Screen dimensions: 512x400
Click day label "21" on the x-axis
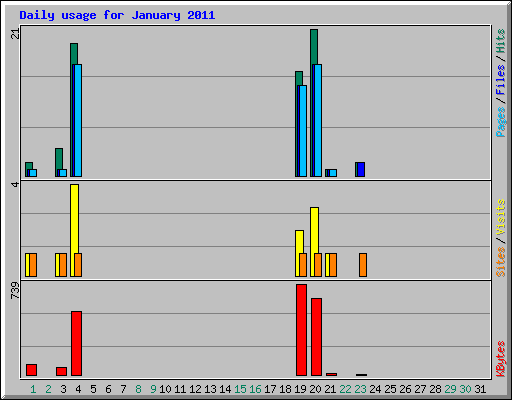[330, 389]
